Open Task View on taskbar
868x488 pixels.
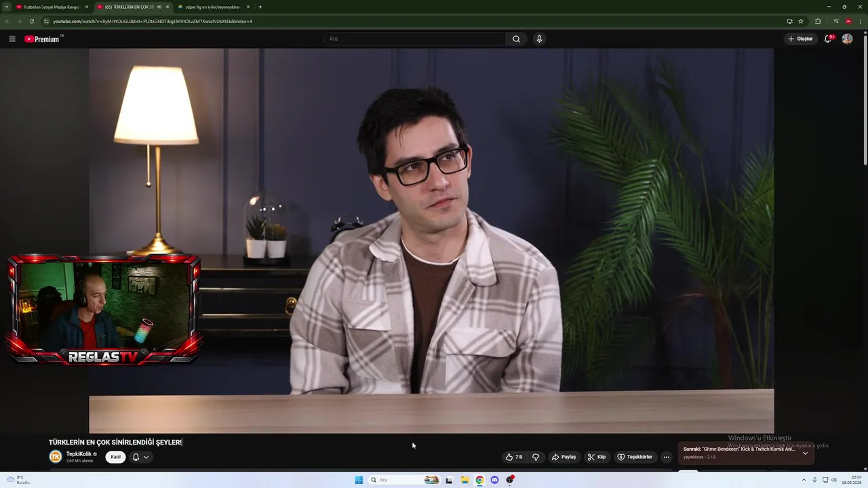tap(449, 480)
